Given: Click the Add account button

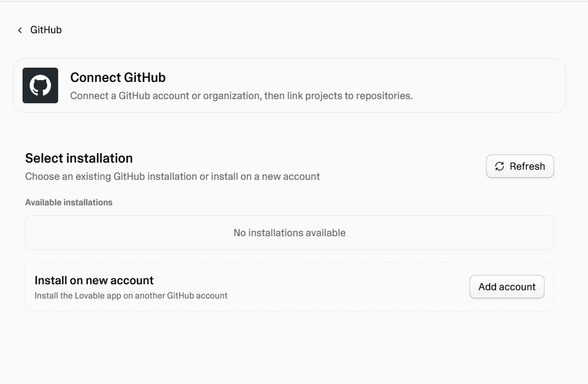Looking at the screenshot, I should [x=507, y=287].
